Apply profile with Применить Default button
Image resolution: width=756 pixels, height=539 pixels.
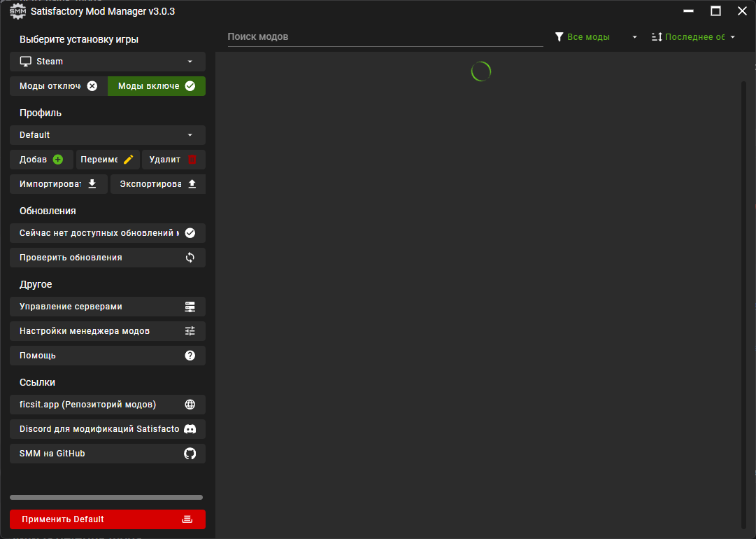(x=108, y=519)
